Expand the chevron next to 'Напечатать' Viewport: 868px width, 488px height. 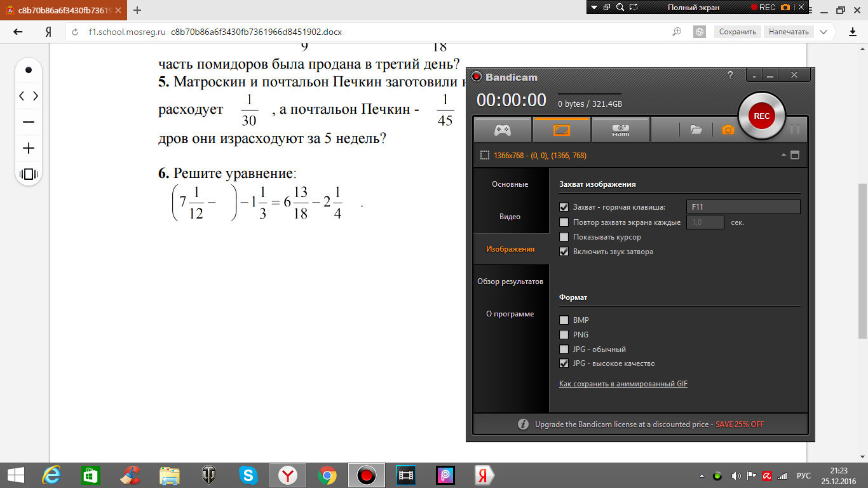tap(824, 32)
